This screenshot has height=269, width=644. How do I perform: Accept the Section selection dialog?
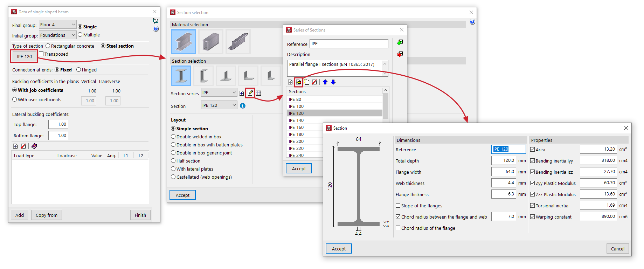pos(182,195)
